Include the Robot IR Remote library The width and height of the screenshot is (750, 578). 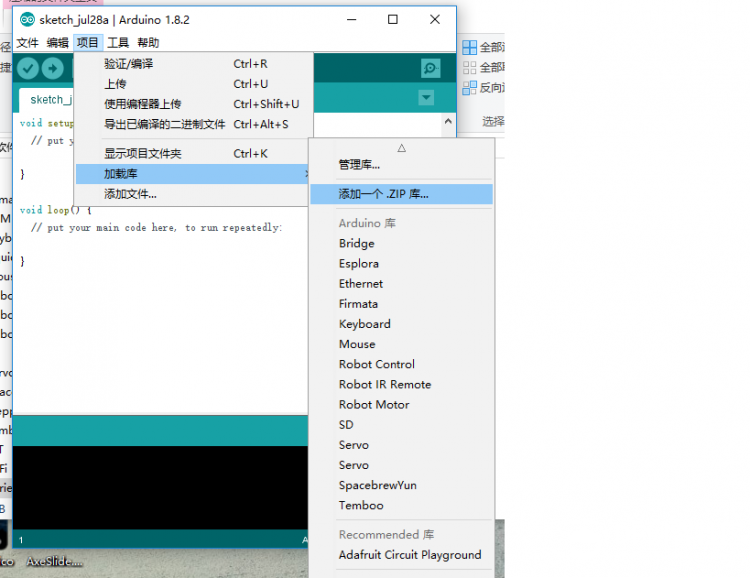(401, 384)
